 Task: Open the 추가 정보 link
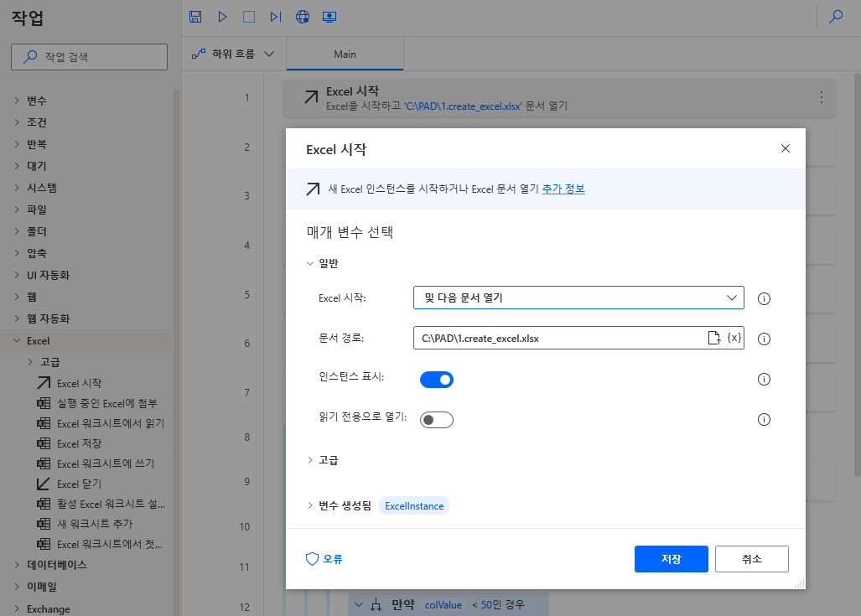pos(563,189)
